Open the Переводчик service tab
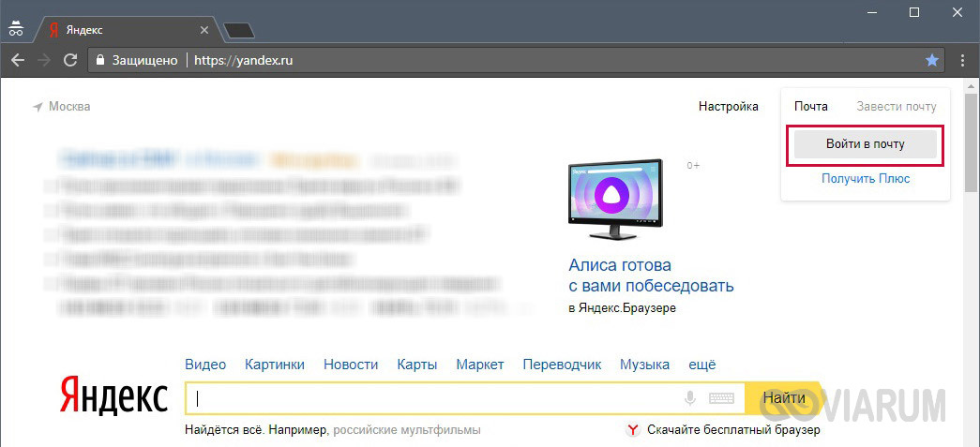The height and width of the screenshot is (447, 980). 562,365
